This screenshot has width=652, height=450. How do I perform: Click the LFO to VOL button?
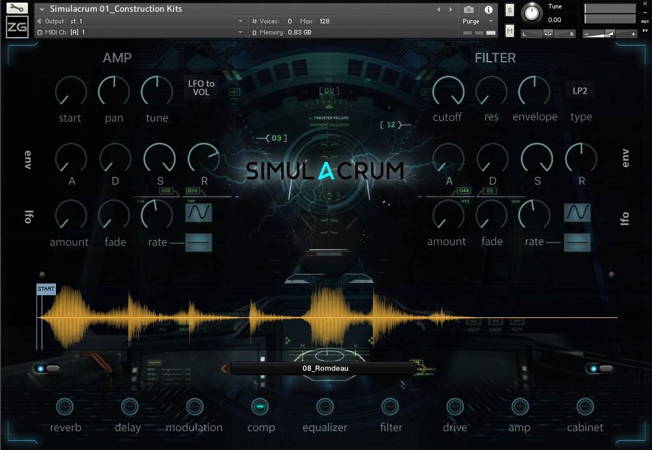(x=200, y=89)
